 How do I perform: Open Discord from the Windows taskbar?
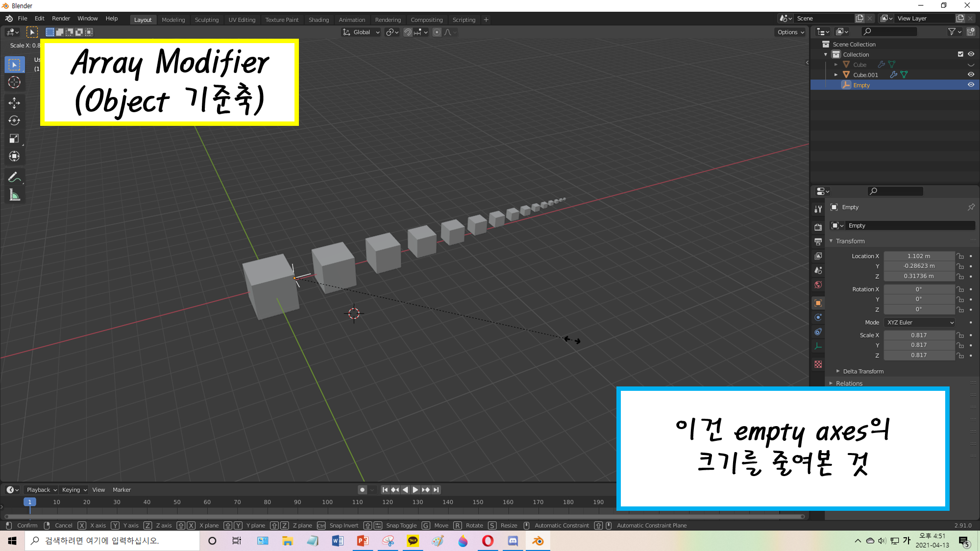[513, 541]
